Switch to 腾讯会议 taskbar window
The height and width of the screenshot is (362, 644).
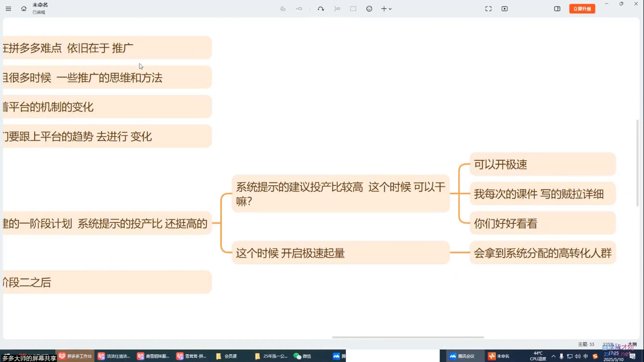coord(462,356)
